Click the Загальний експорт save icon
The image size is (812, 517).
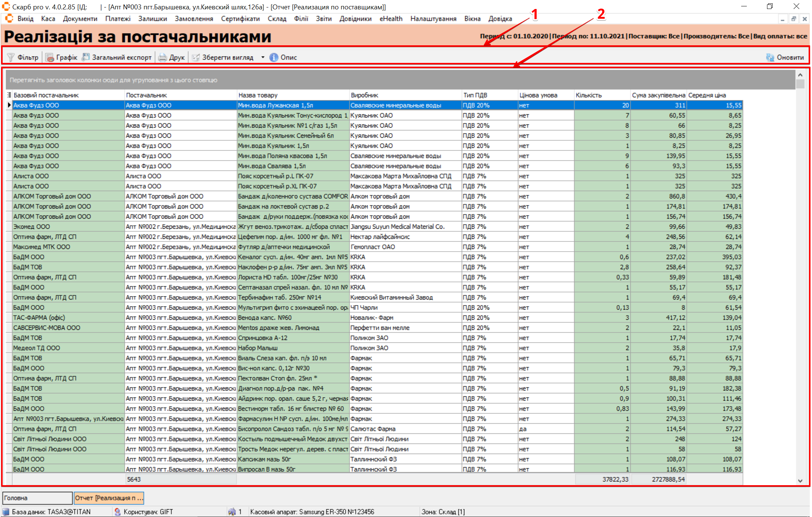coord(86,57)
